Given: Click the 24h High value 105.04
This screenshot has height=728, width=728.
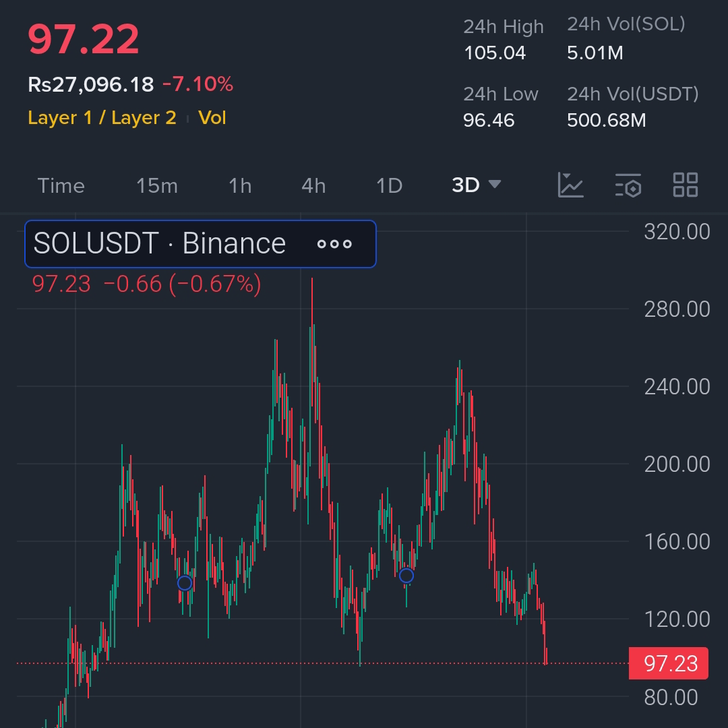Looking at the screenshot, I should point(495,53).
